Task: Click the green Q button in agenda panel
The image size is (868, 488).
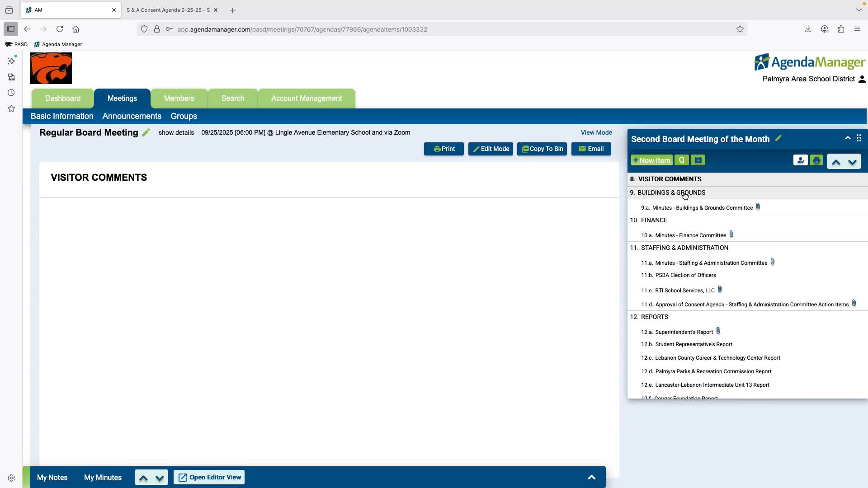Action: [681, 160]
